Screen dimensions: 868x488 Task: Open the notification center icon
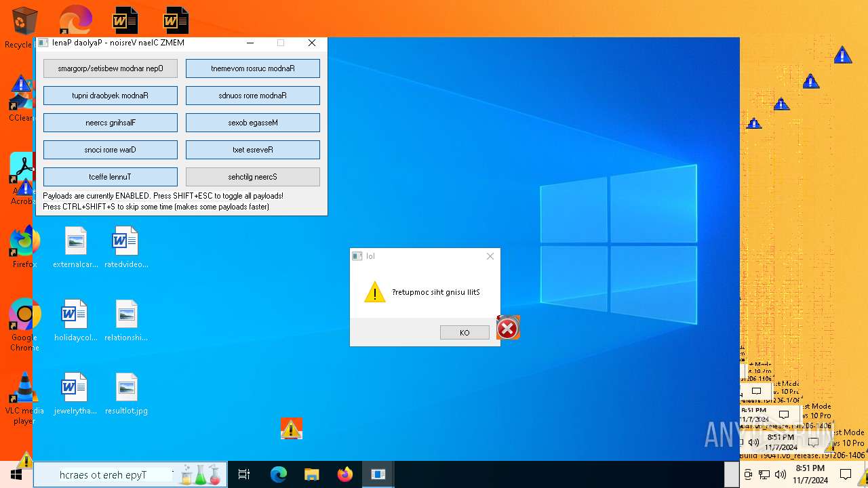(x=846, y=474)
